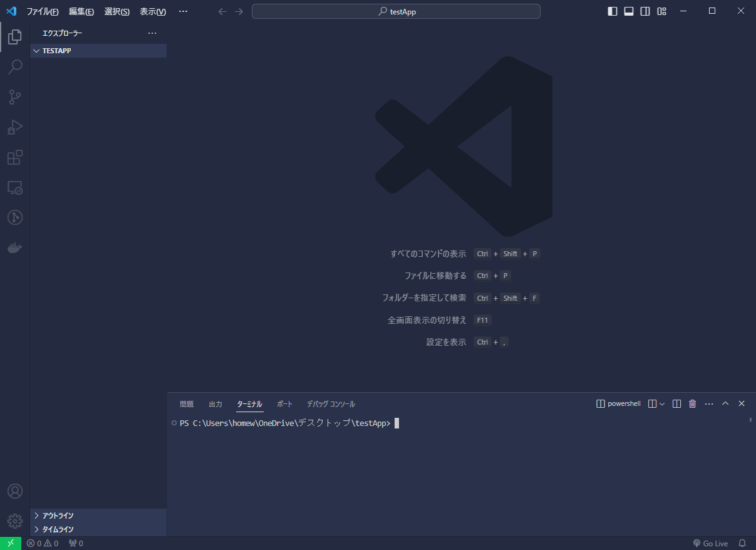Toggle the secondary sidebar
This screenshot has height=550, width=756.
click(x=645, y=11)
